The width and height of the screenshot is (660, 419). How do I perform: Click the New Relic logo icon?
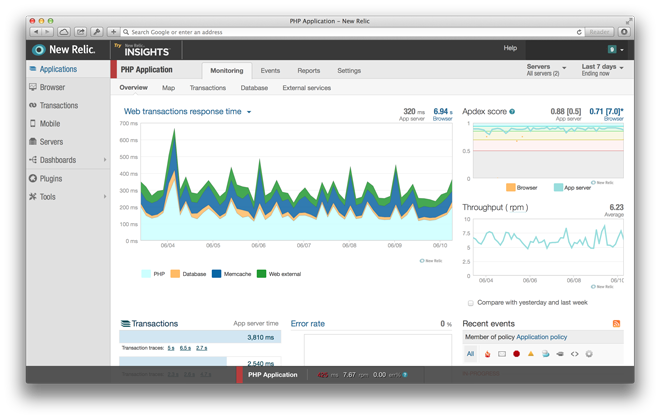click(39, 50)
